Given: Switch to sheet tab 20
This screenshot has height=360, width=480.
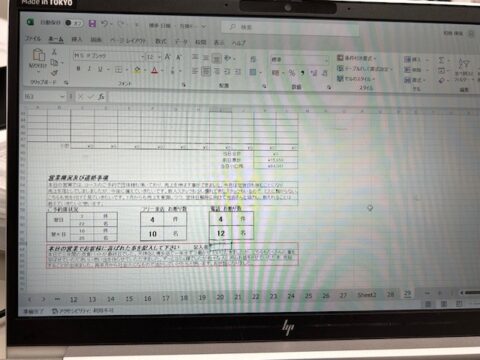Looking at the screenshot, I should (x=220, y=297).
